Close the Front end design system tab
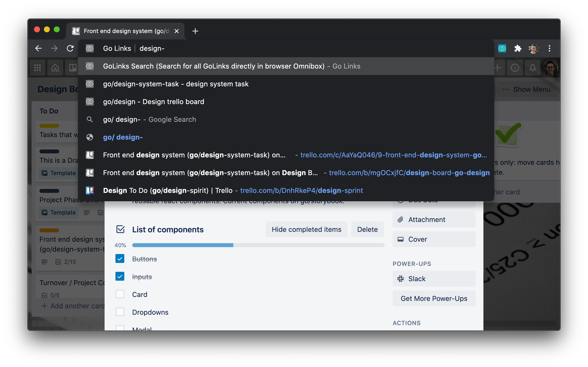588x367 pixels. 177,31
